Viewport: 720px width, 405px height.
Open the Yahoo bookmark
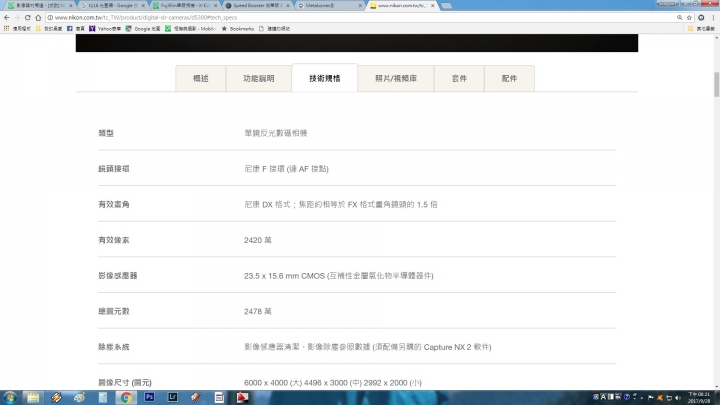click(105, 28)
